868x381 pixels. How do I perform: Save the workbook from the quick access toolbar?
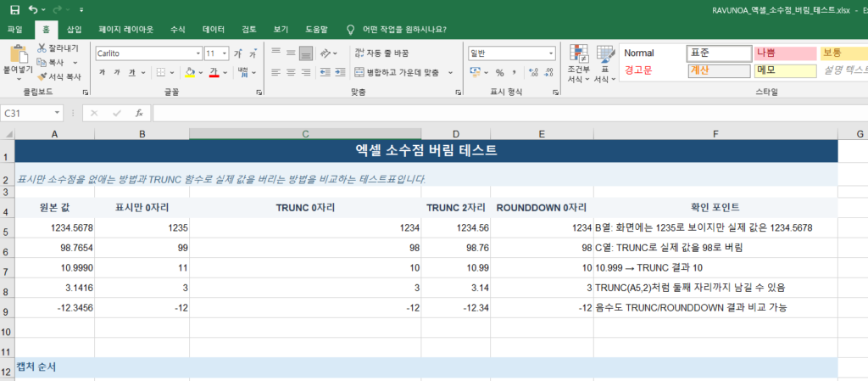(15, 9)
